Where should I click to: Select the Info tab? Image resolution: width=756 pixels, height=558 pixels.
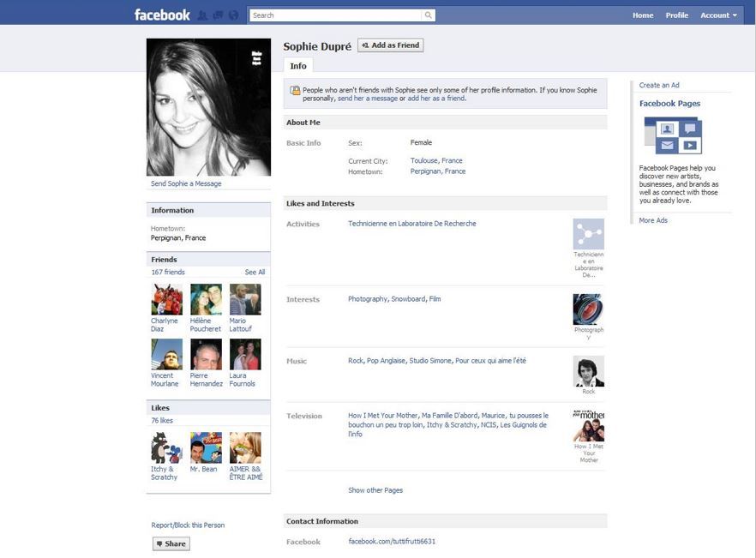[x=298, y=66]
